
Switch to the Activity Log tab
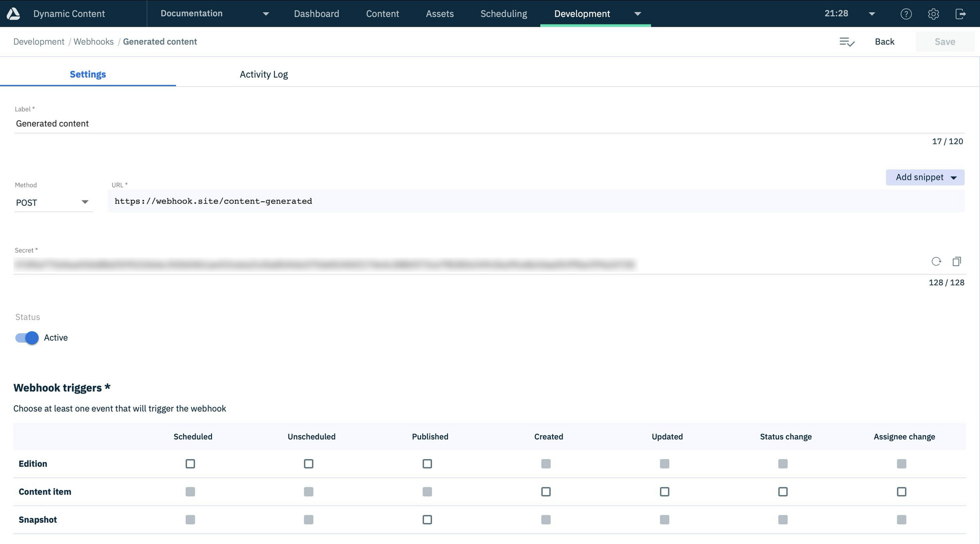[264, 74]
